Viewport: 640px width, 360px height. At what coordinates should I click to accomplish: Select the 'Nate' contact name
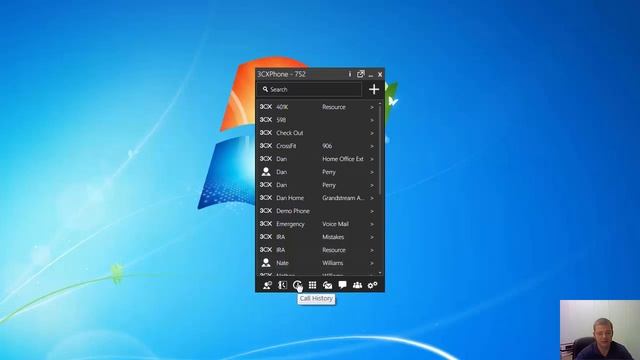(282, 263)
